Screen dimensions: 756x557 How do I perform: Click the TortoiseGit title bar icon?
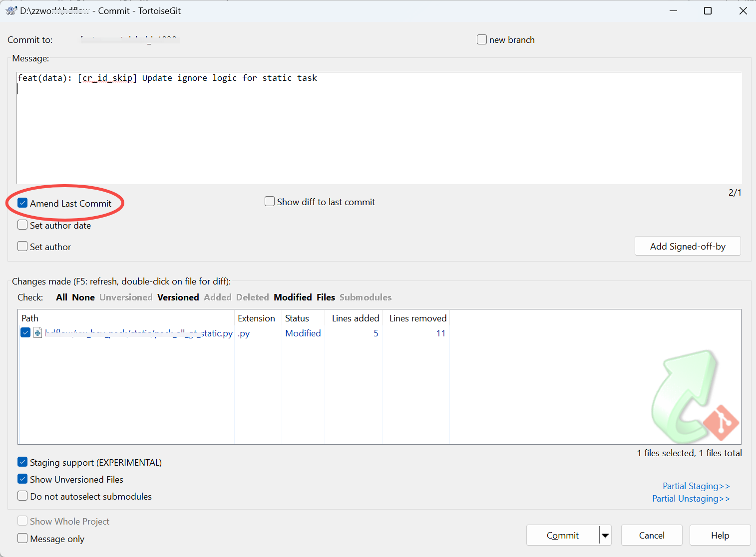[11, 10]
